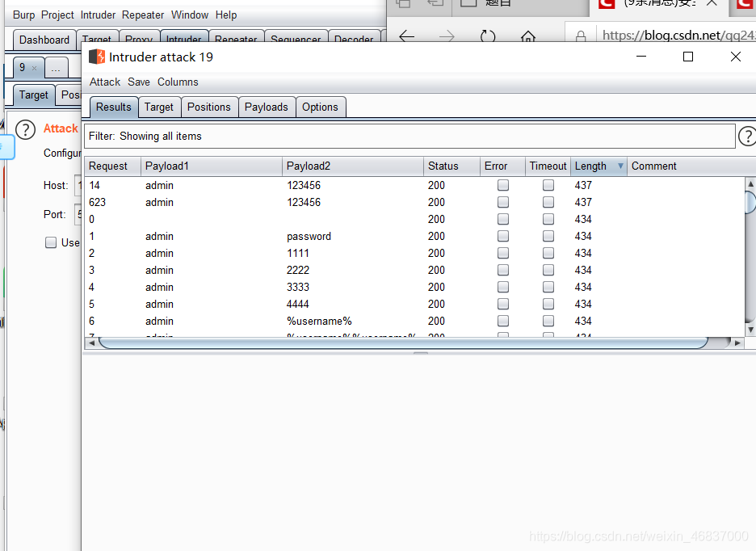Open the Help menu
The image size is (756, 551).
226,15
